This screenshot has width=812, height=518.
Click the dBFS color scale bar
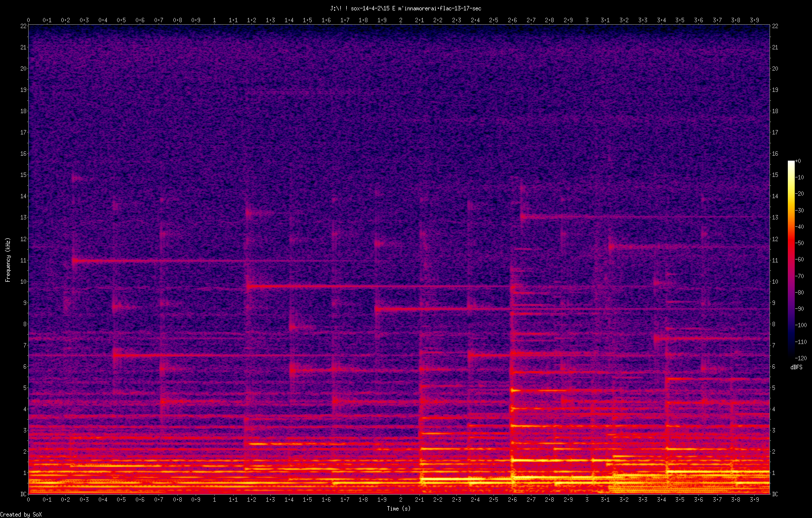[x=791, y=259]
